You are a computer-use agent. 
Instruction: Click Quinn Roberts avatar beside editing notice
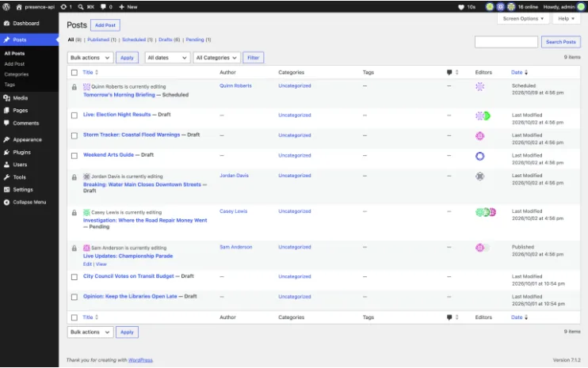click(86, 86)
